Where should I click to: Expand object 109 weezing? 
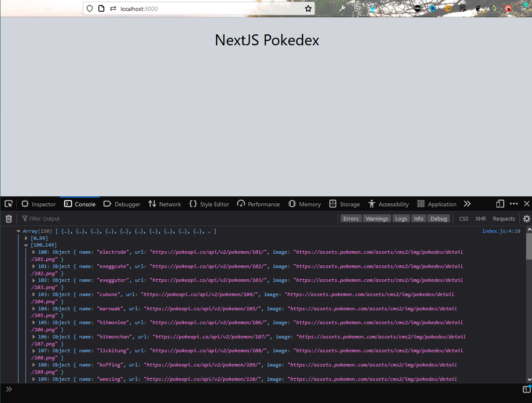point(34,379)
